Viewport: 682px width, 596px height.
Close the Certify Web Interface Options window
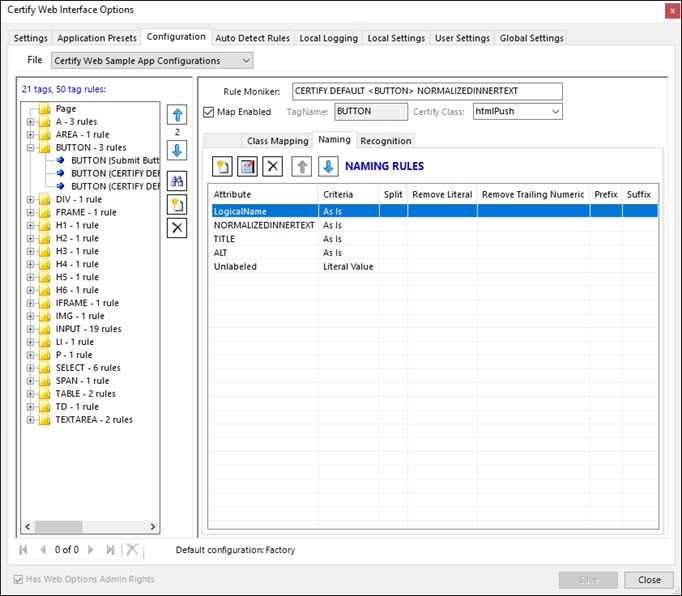click(x=672, y=11)
